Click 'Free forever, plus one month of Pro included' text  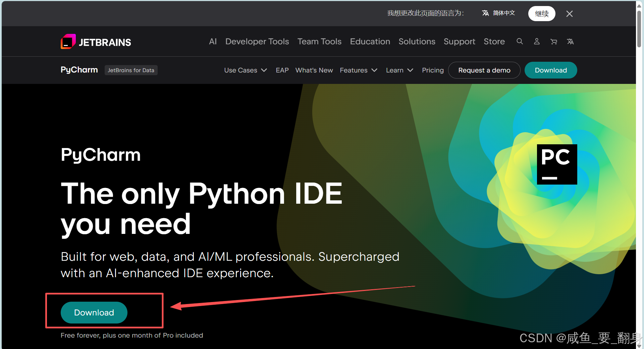pos(132,335)
